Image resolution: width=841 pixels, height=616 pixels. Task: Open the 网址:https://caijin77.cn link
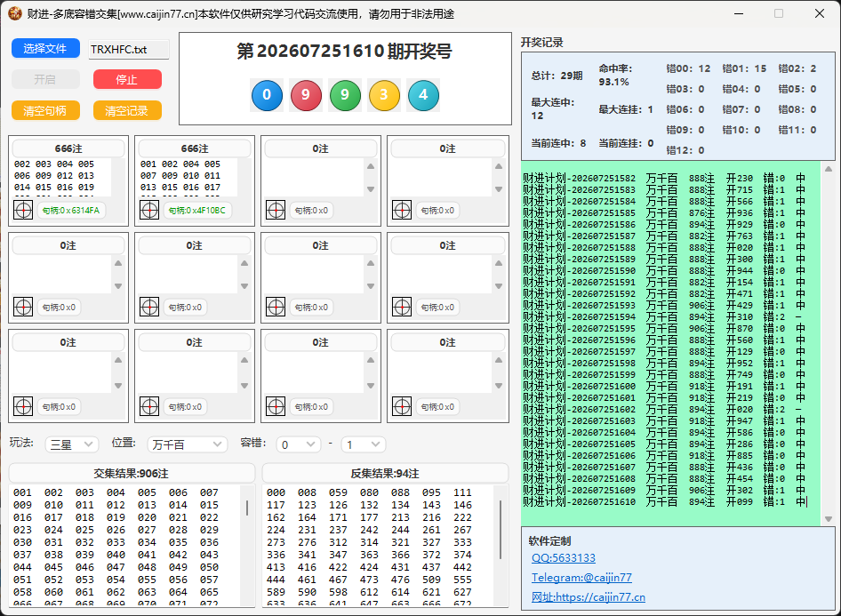(x=589, y=596)
